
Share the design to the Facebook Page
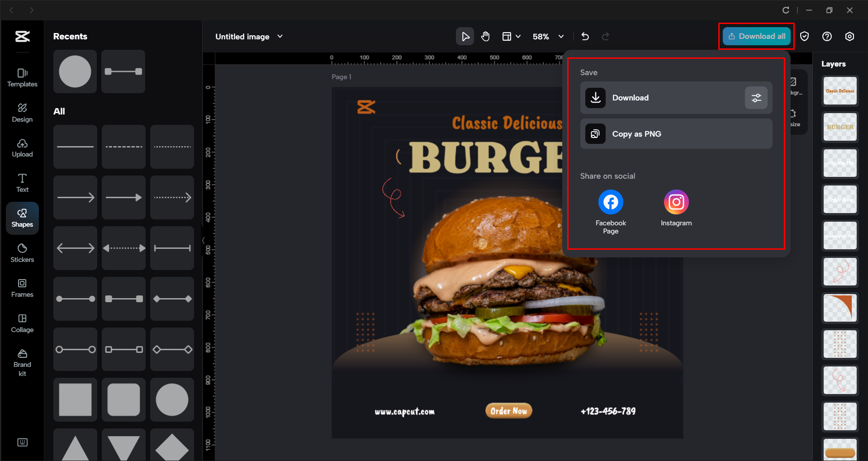[x=610, y=202]
